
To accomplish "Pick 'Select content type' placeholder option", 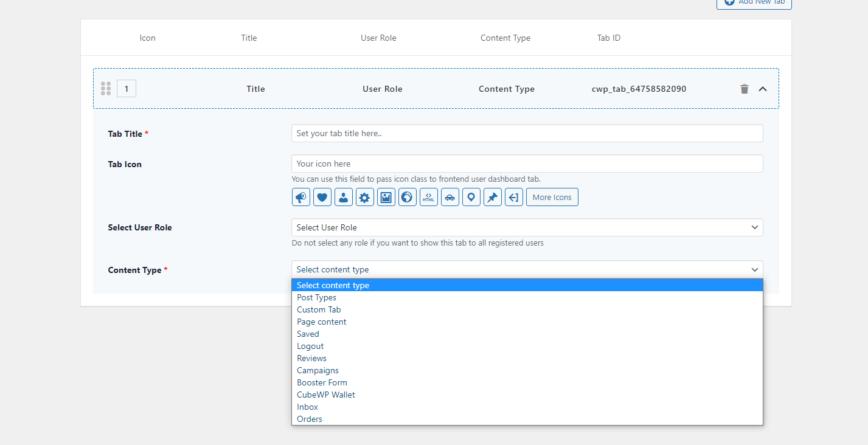I will pyautogui.click(x=527, y=285).
